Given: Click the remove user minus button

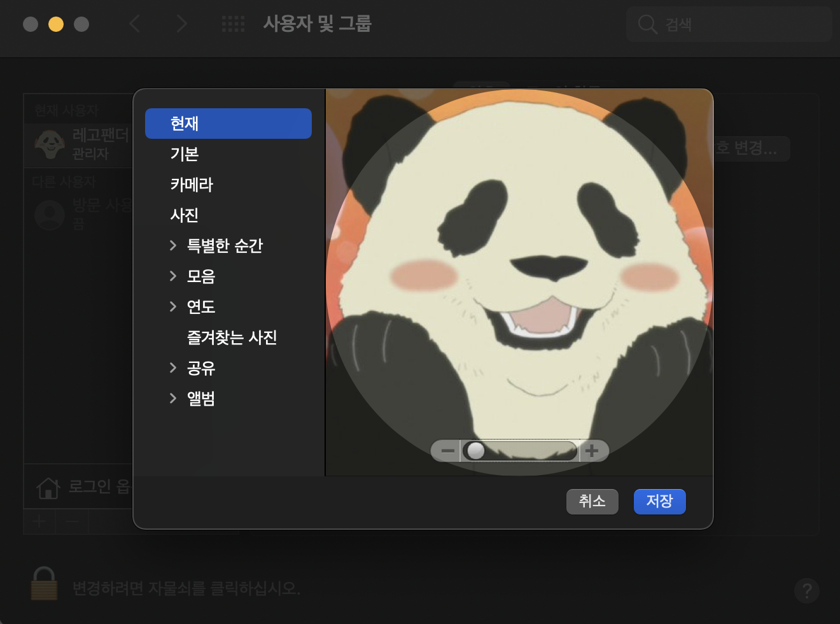Looking at the screenshot, I should tap(72, 521).
